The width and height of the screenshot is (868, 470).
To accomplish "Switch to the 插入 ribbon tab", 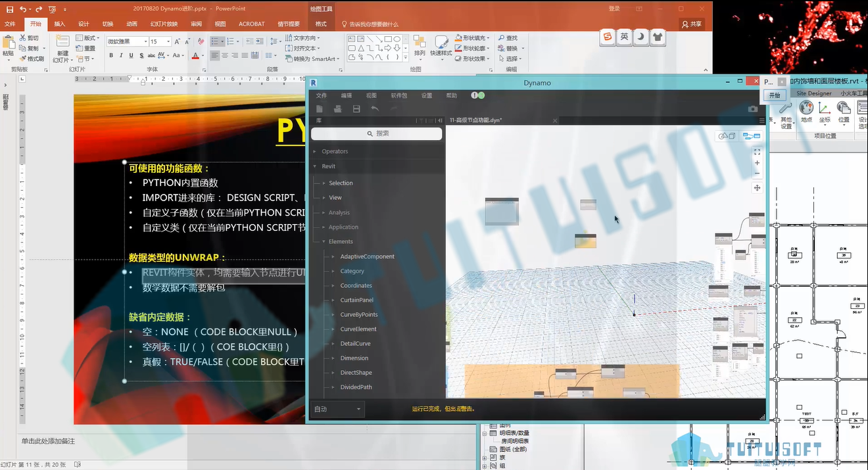I will click(60, 24).
